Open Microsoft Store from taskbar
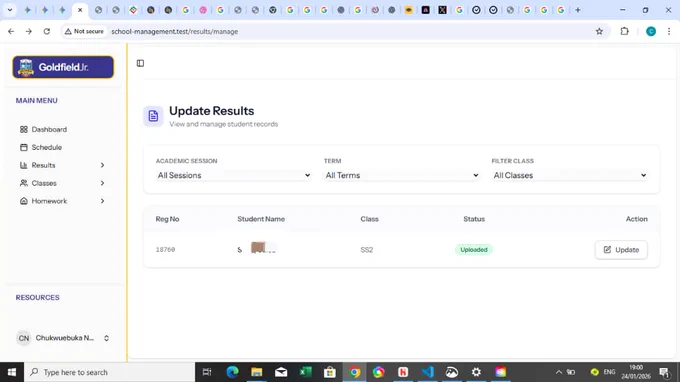Image resolution: width=680 pixels, height=382 pixels. [x=330, y=372]
